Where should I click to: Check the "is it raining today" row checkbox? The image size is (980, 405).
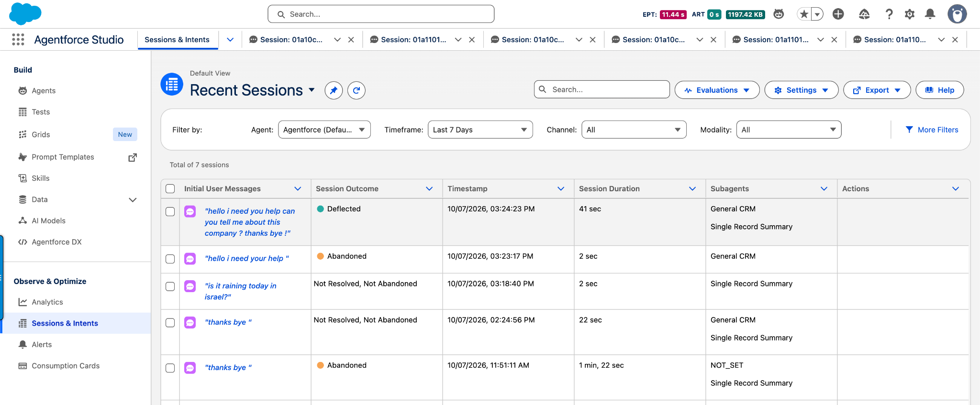[x=170, y=286]
